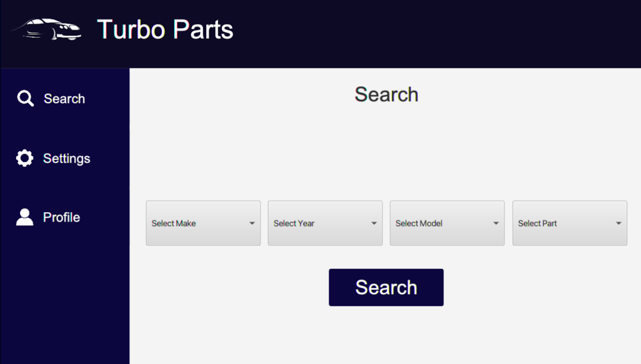The width and height of the screenshot is (641, 364).
Task: Click the gear icon in sidebar
Action: (24, 158)
